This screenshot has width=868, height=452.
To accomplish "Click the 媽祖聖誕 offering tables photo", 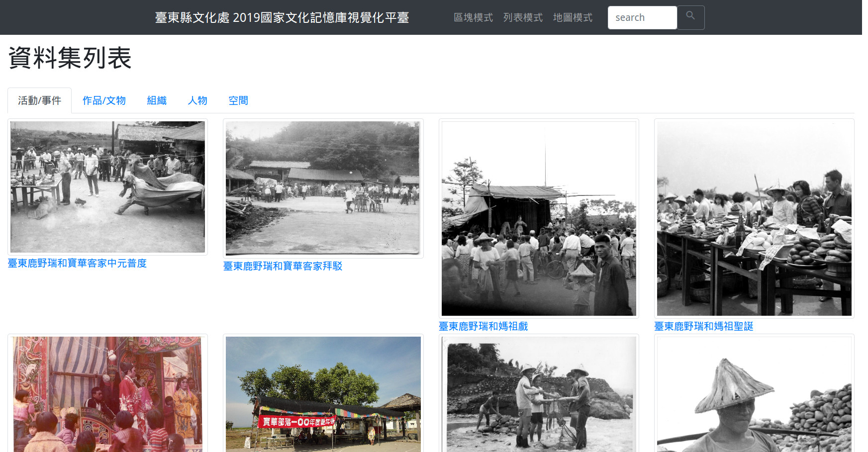I will [x=754, y=218].
